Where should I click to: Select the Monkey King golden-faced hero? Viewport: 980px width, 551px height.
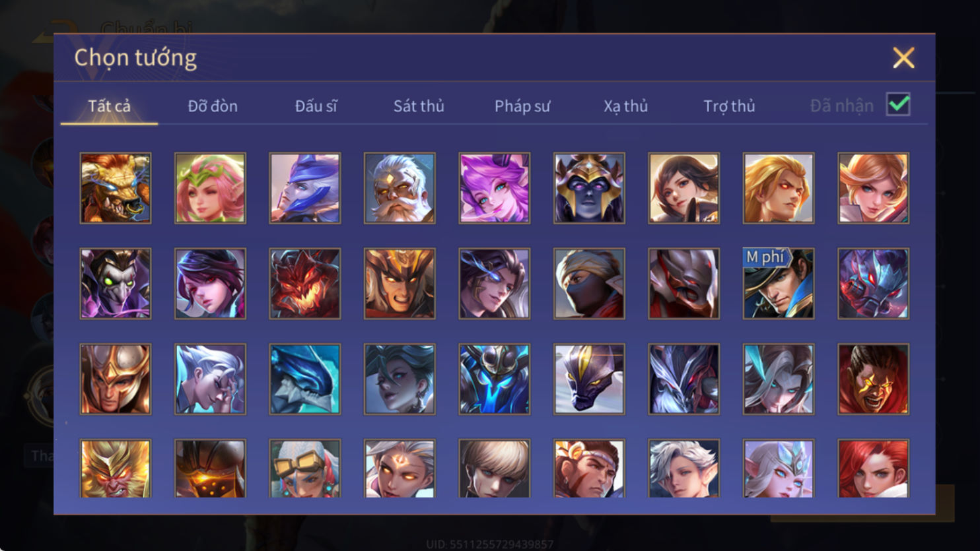pos(116,469)
